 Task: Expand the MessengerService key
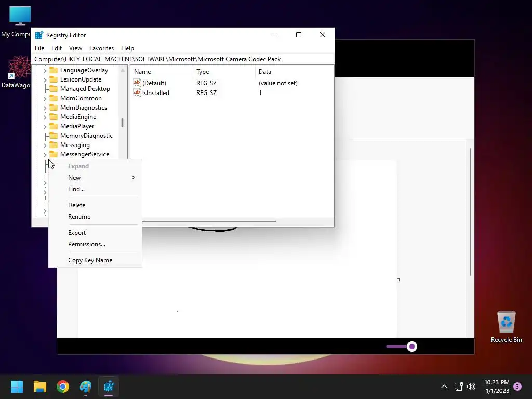click(45, 155)
